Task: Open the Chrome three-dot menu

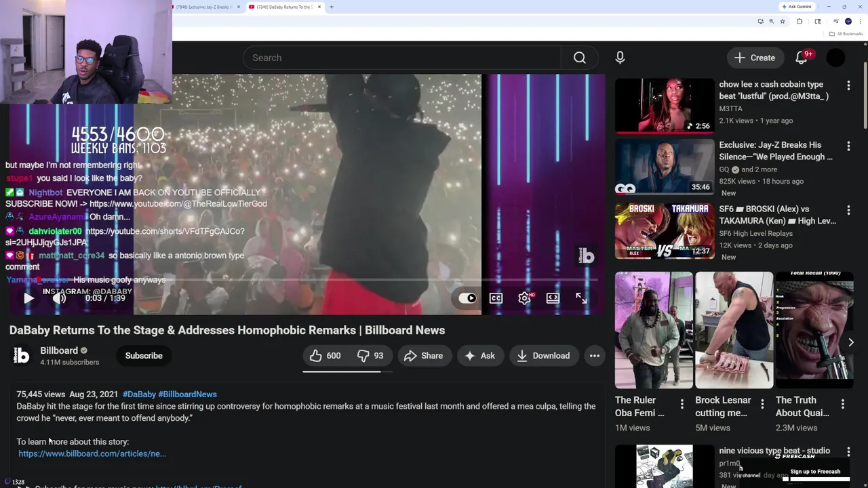Action: [x=860, y=22]
